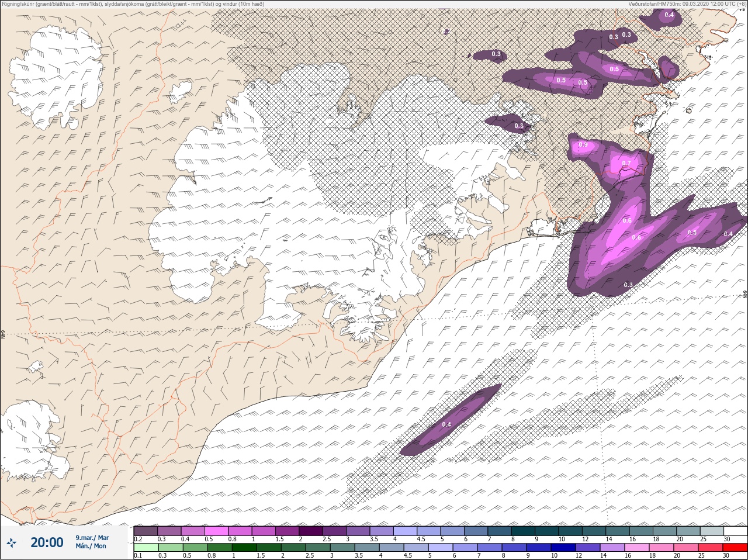Pick the upper-row legend swatch labeled 7
Image resolution: width=748 pixels, height=560 pixels.
[x=500, y=531]
